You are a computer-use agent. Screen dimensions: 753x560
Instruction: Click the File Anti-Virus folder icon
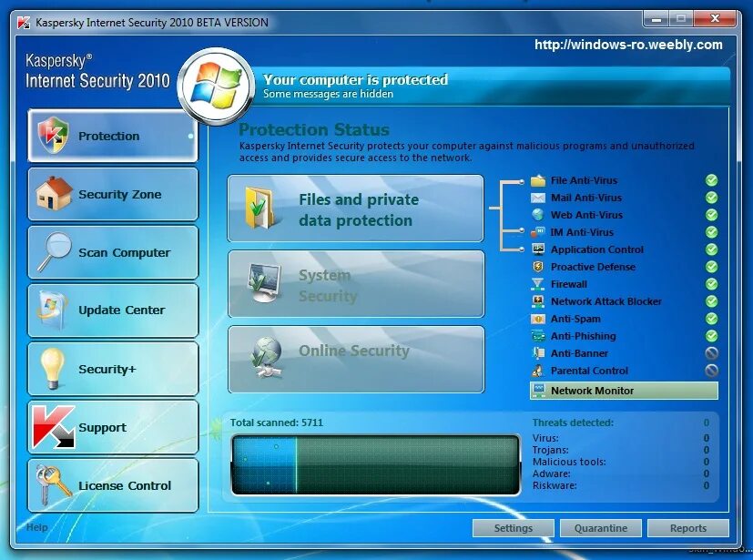point(538,180)
